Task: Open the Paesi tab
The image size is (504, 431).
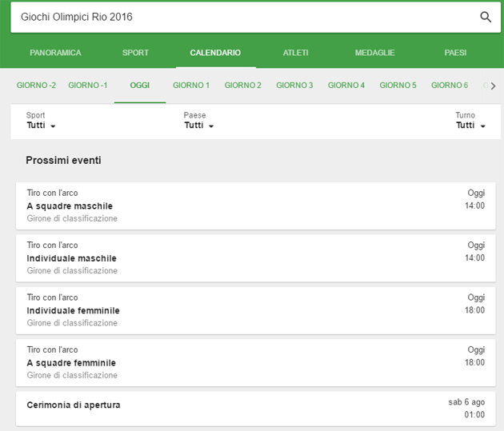Action: 455,53
